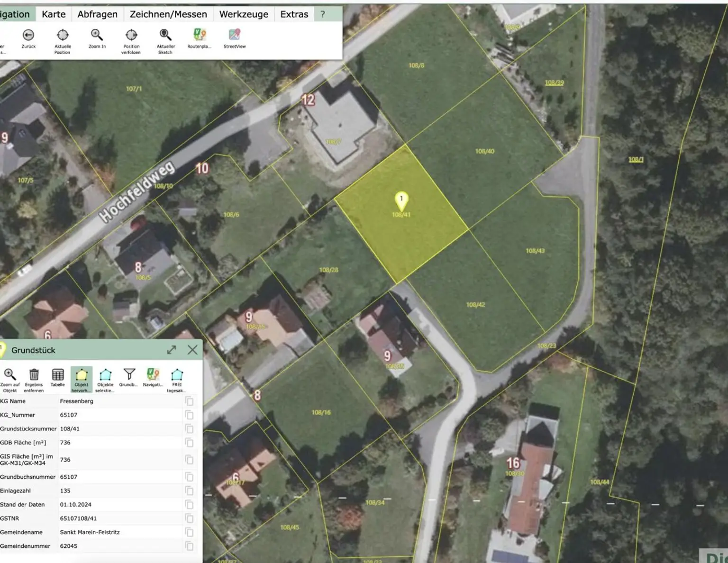Screen dimensions: 728x563
Task: Click the FREI tagesaktuell icon
Action: point(177,375)
